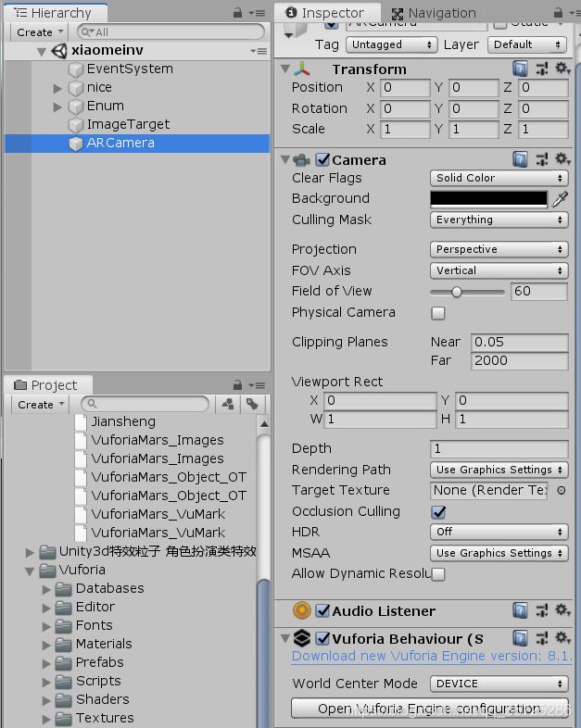Open Vuforia Behaviour preset selector icon
Screen dimensions: 581x728
coord(541,638)
